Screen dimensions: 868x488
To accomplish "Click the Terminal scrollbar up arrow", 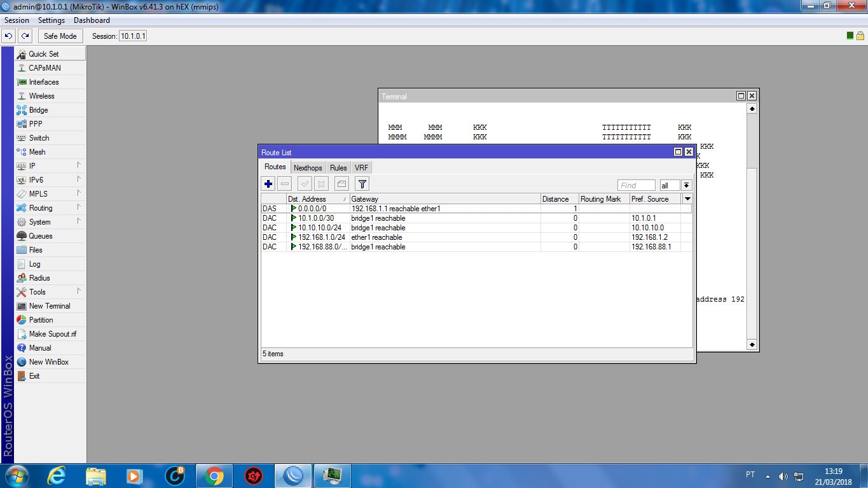I will pos(752,109).
